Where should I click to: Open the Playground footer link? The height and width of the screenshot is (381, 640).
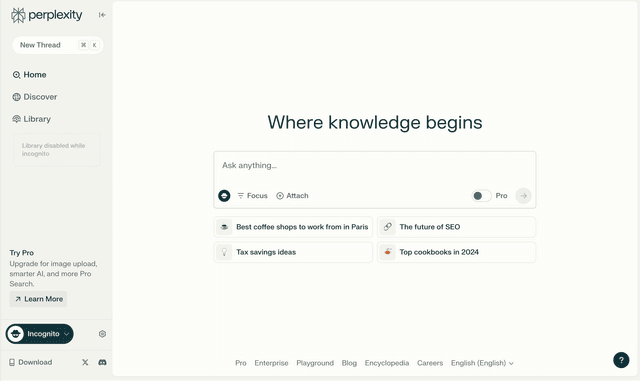pyautogui.click(x=315, y=363)
